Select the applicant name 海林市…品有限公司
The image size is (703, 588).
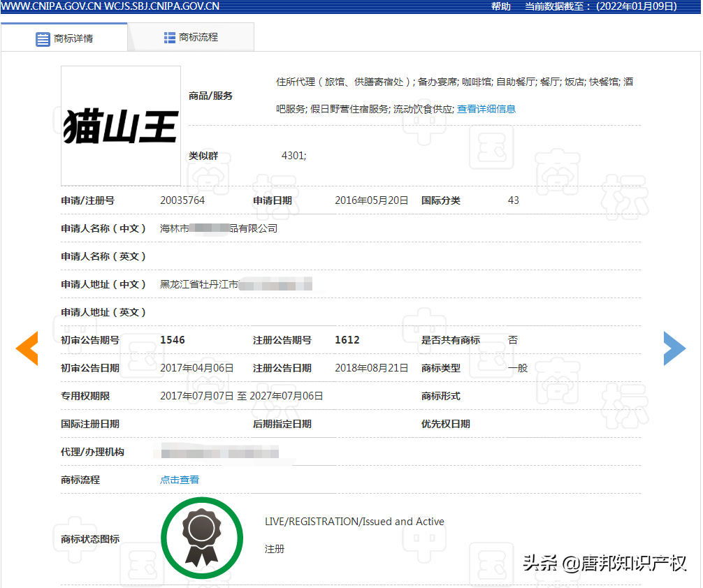218,228
